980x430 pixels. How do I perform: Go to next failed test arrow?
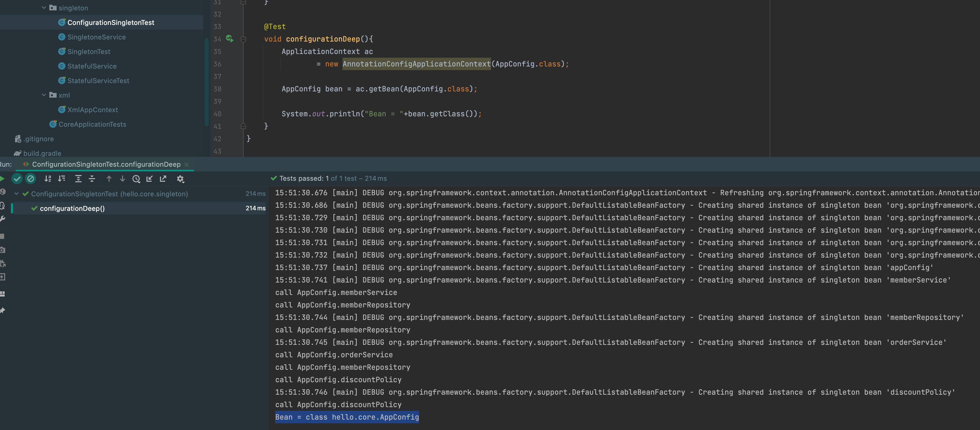click(123, 178)
